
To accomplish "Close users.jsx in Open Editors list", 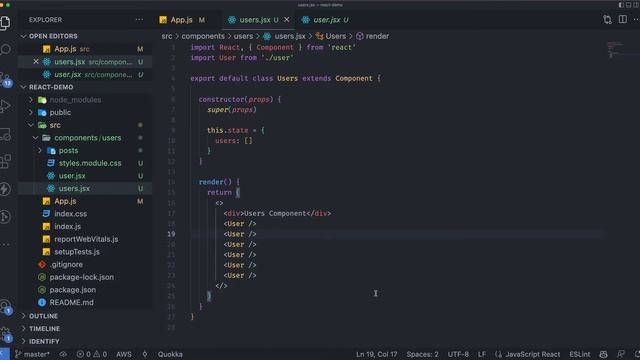I will click(36, 62).
